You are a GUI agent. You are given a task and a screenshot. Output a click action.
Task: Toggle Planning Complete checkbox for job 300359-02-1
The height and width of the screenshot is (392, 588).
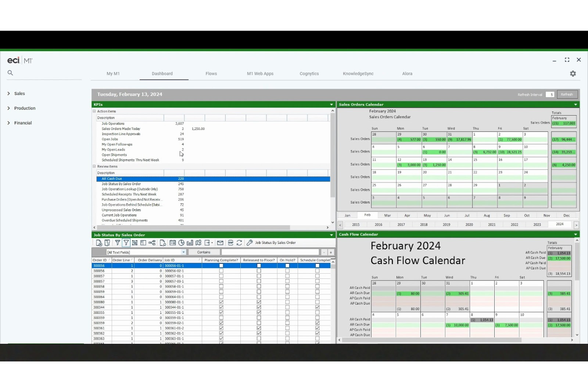221,323
